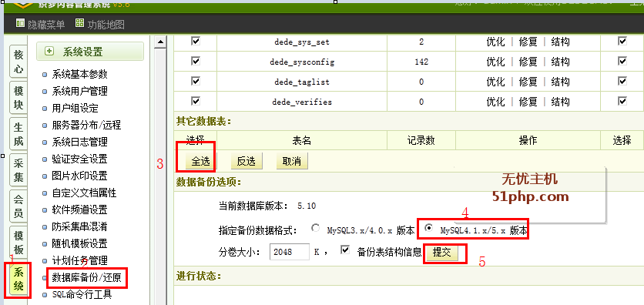Click 优化 for dede_taglist
The height and width of the screenshot is (305, 644).
(x=496, y=82)
